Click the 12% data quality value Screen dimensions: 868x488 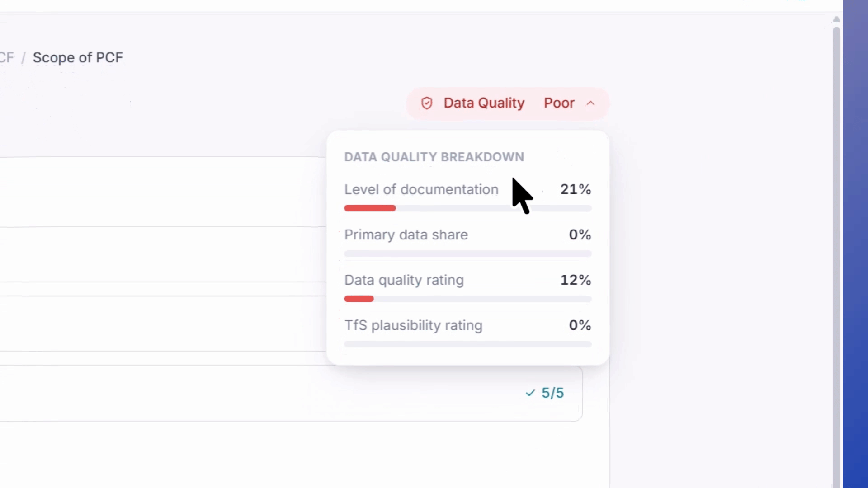(576, 280)
